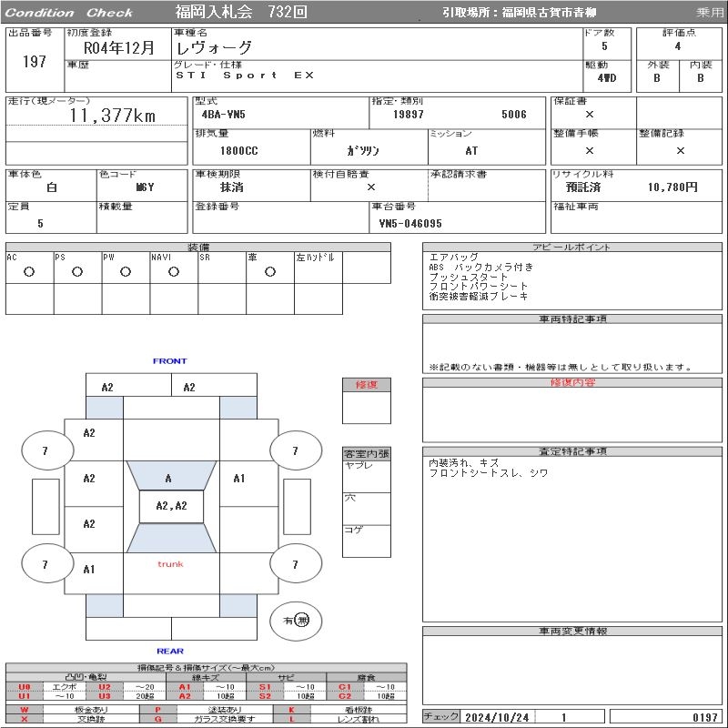Toggle the PW equipment circle
728x728 pixels.
pyautogui.click(x=126, y=271)
